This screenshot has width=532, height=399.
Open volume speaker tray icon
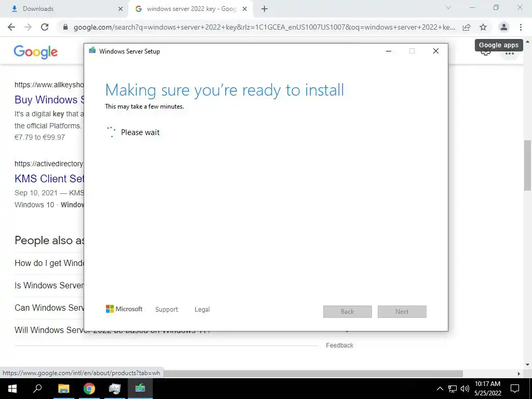tap(465, 389)
